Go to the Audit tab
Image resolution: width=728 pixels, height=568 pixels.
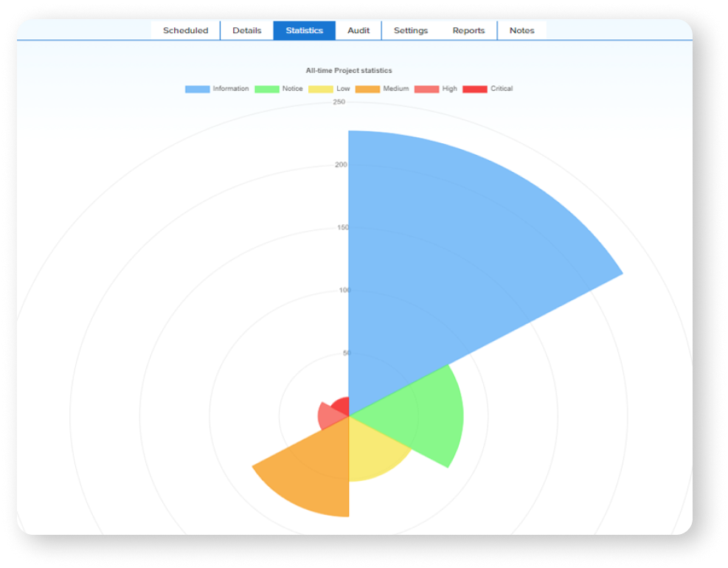tap(358, 30)
